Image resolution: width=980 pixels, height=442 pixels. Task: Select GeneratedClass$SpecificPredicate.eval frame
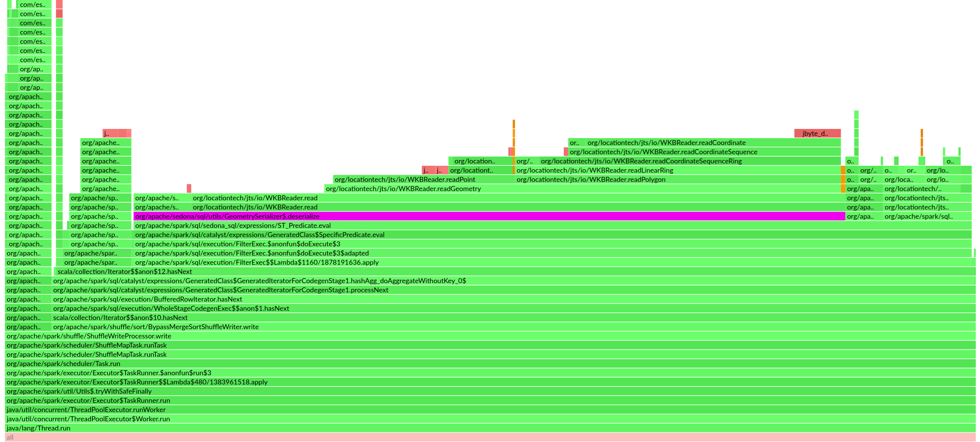pyautogui.click(x=553, y=235)
